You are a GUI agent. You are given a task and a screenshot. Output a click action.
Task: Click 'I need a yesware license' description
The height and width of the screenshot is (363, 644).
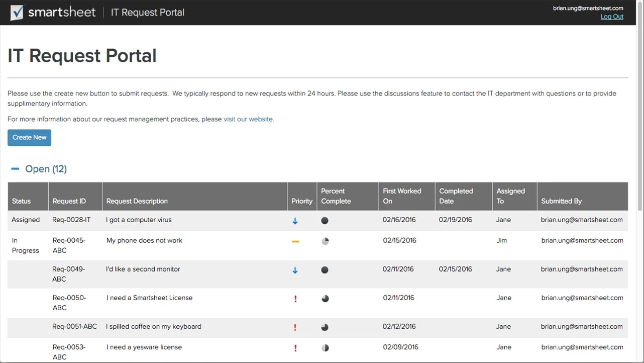[144, 347]
